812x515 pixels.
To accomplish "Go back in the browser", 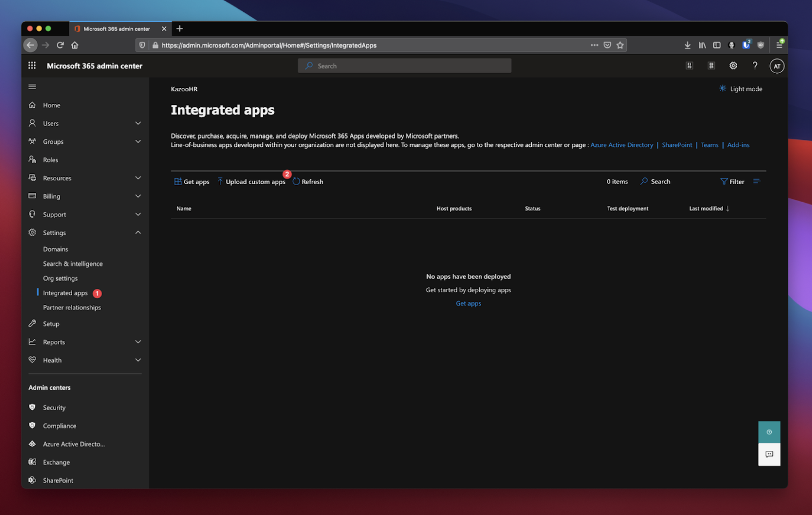I will (31, 45).
